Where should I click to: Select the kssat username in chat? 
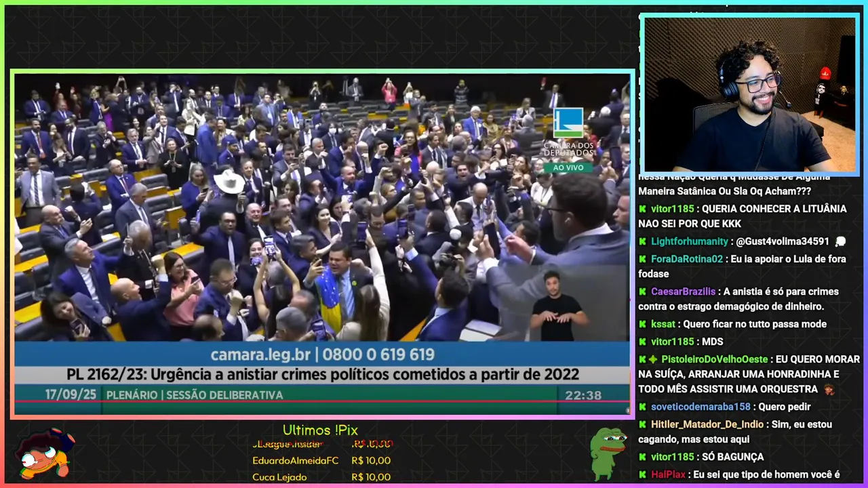(663, 324)
